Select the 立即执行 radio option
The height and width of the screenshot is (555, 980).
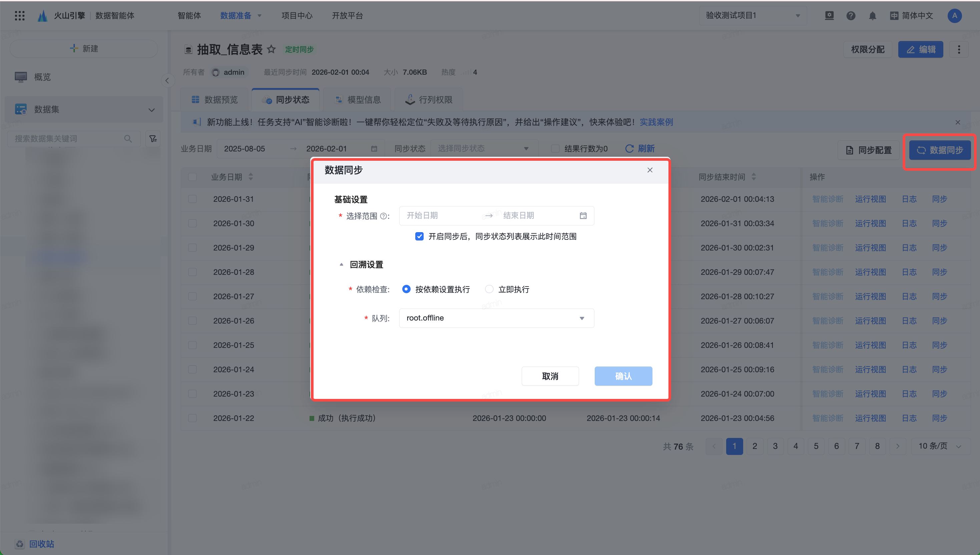[489, 289]
